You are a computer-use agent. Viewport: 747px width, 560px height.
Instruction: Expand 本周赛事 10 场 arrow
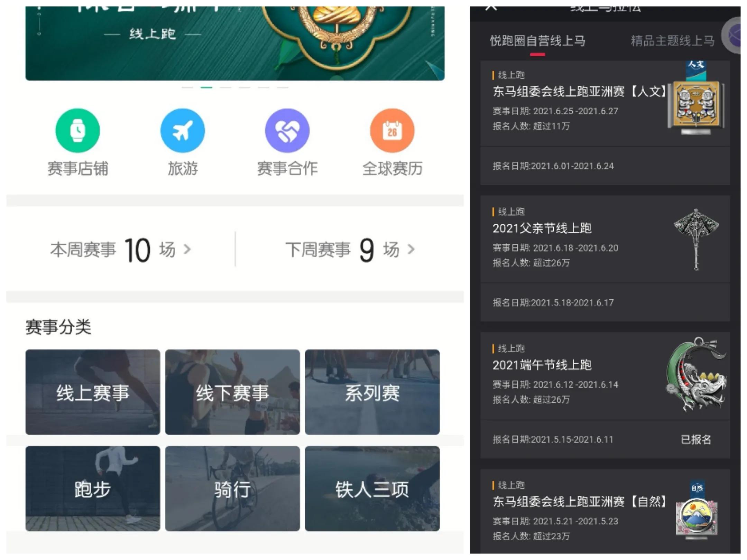(x=187, y=249)
